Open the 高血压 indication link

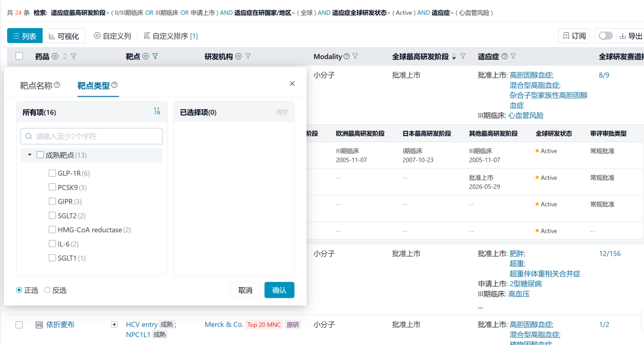pos(519,294)
